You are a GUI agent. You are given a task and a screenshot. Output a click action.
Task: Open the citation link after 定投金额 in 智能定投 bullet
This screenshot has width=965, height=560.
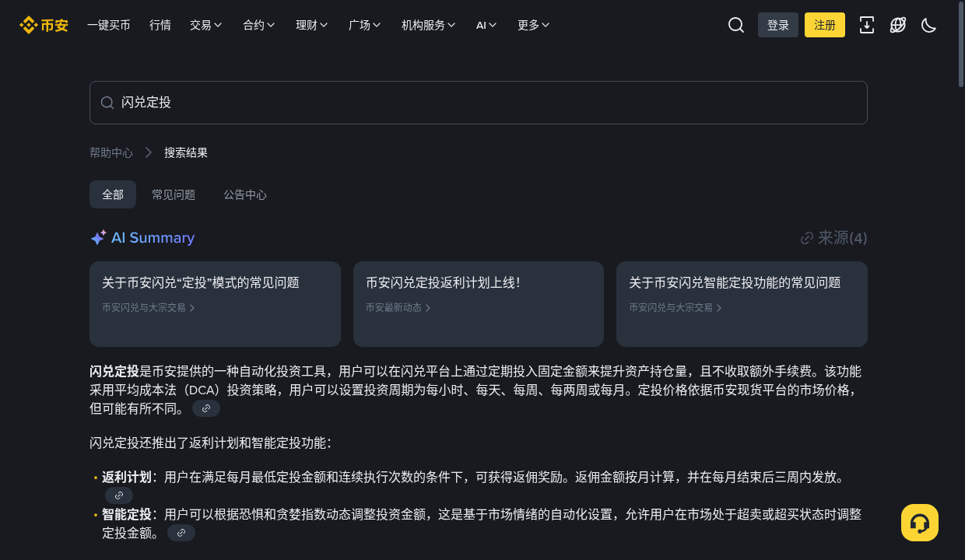(181, 533)
